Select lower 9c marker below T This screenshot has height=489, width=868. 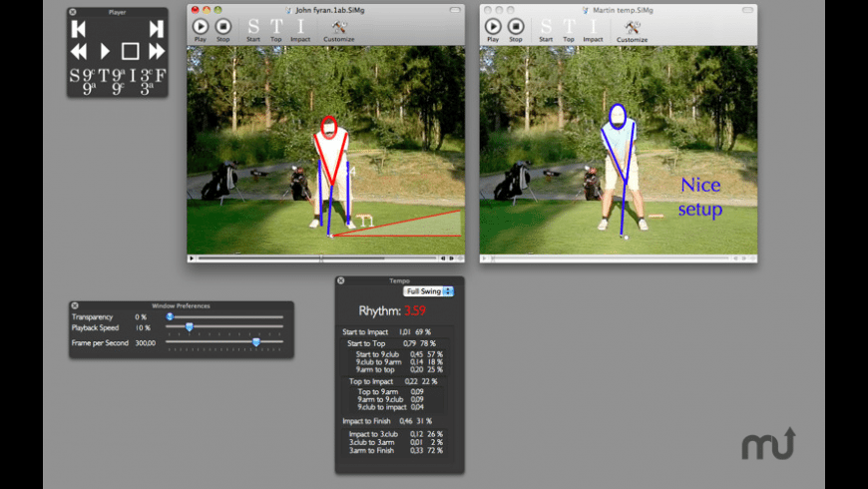click(x=119, y=89)
